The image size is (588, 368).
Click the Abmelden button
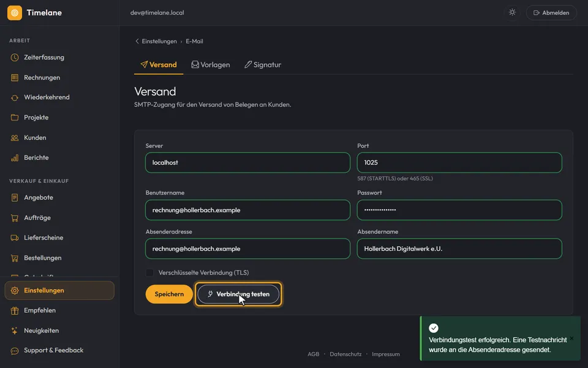551,13
